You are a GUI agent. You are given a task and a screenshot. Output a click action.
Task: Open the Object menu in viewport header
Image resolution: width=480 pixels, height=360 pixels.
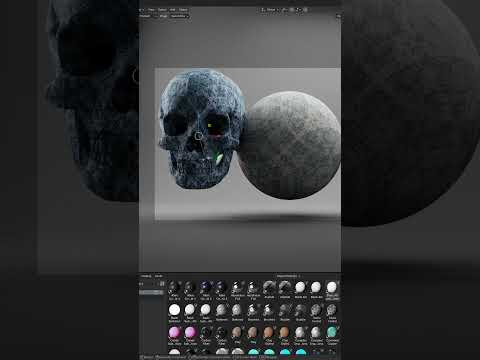click(x=183, y=10)
